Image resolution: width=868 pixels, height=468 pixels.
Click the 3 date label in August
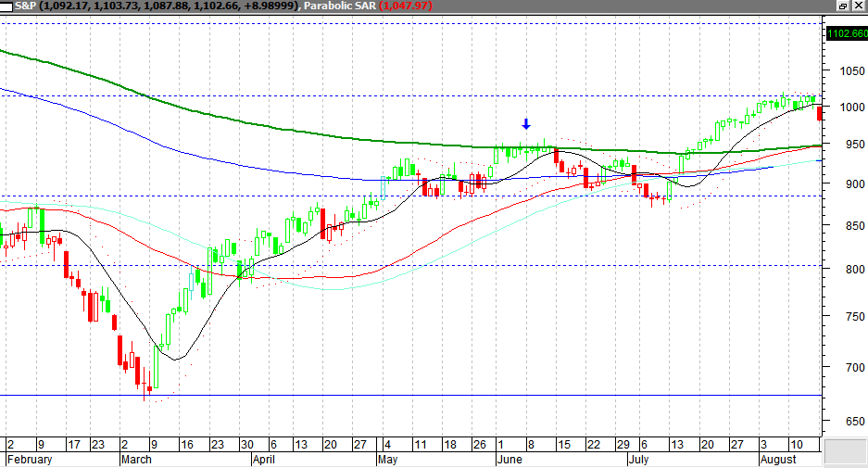763,445
